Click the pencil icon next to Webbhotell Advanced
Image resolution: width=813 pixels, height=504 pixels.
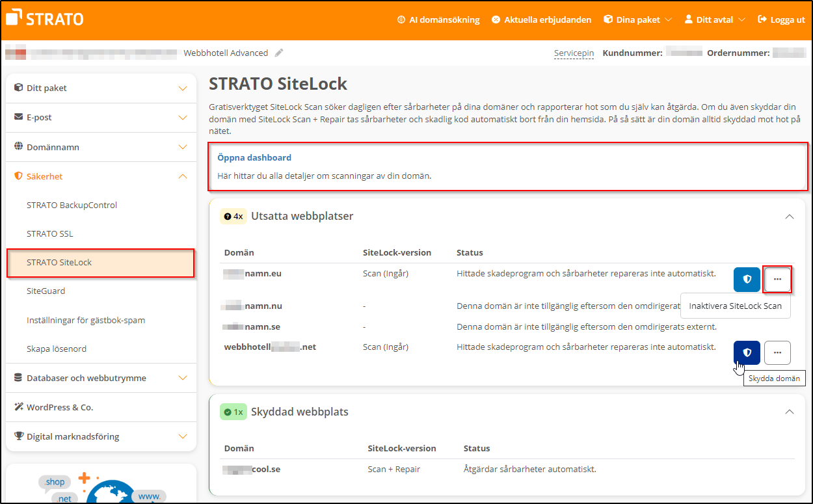[279, 53]
